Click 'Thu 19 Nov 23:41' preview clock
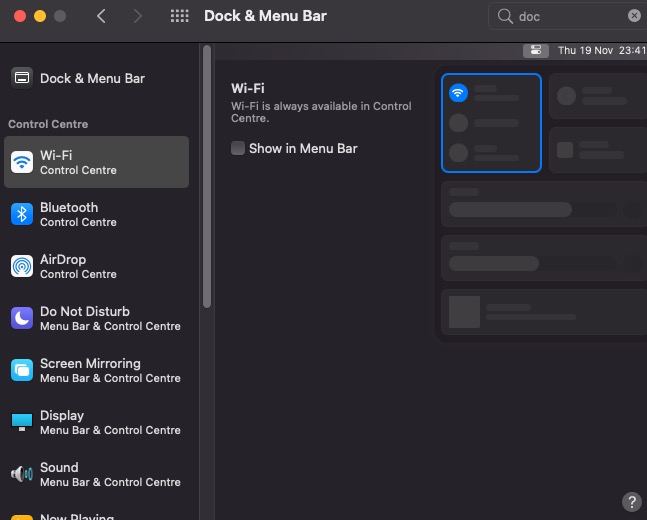Screen dimensions: 647x520 click(602, 50)
